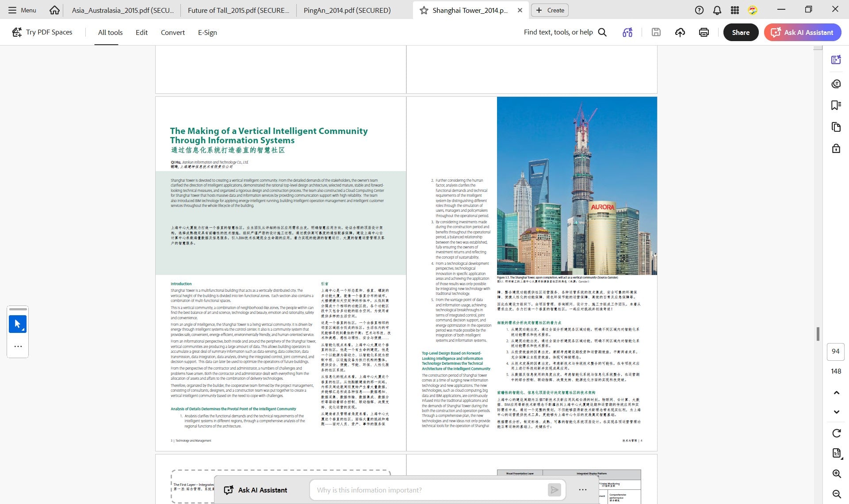Open more options in the AI assistant bar
The width and height of the screenshot is (849, 504).
point(582,490)
